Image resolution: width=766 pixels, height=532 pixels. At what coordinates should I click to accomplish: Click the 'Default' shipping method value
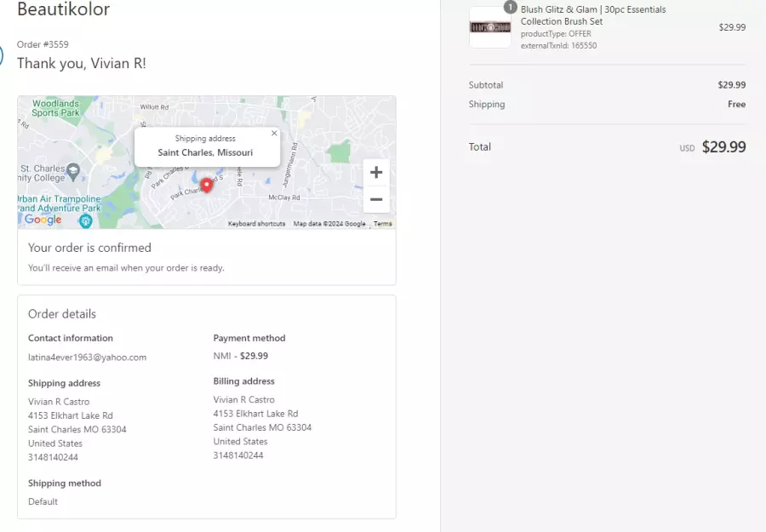(43, 501)
